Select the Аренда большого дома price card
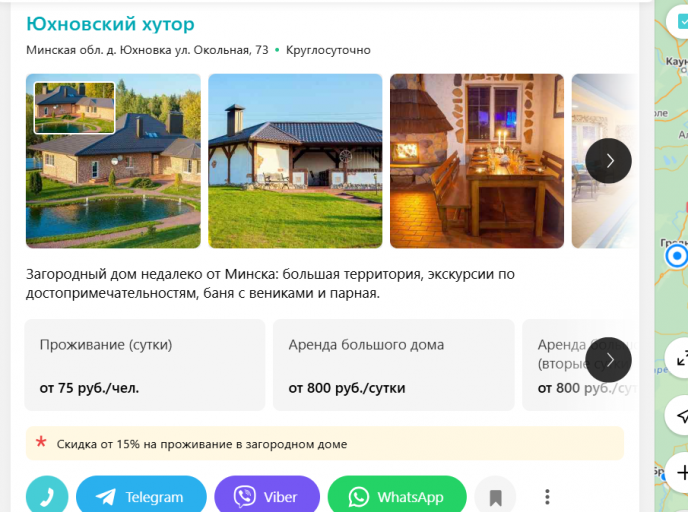 click(x=394, y=365)
